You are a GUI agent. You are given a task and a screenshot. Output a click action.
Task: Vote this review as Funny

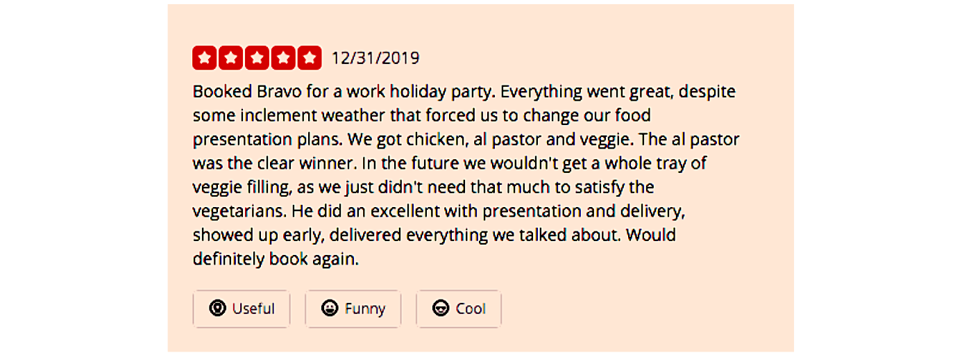tap(353, 308)
